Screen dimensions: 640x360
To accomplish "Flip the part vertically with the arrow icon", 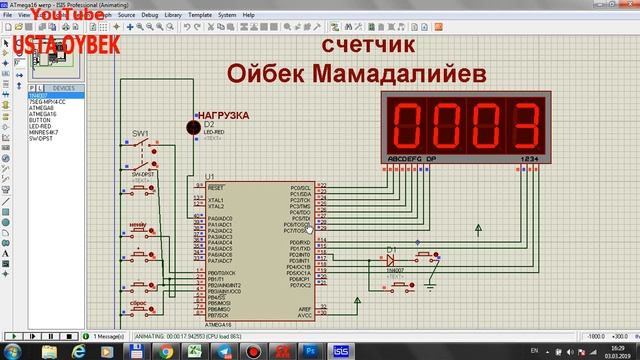I will [x=19, y=86].
